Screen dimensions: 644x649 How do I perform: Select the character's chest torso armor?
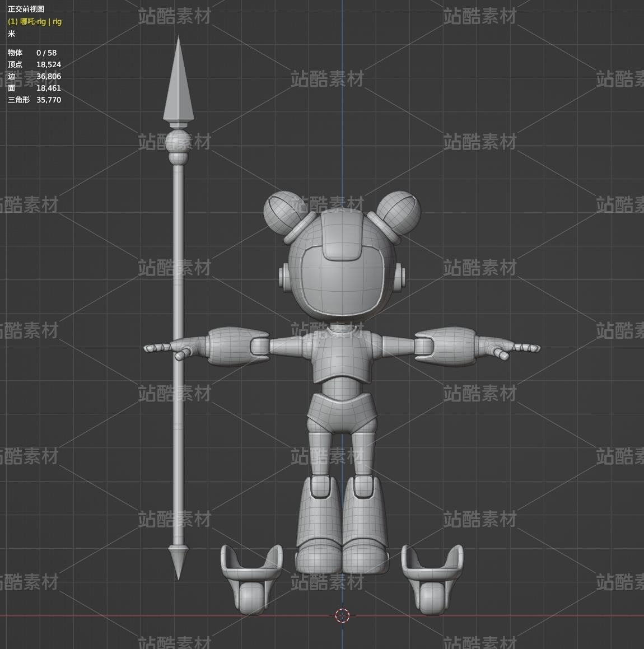click(x=342, y=356)
